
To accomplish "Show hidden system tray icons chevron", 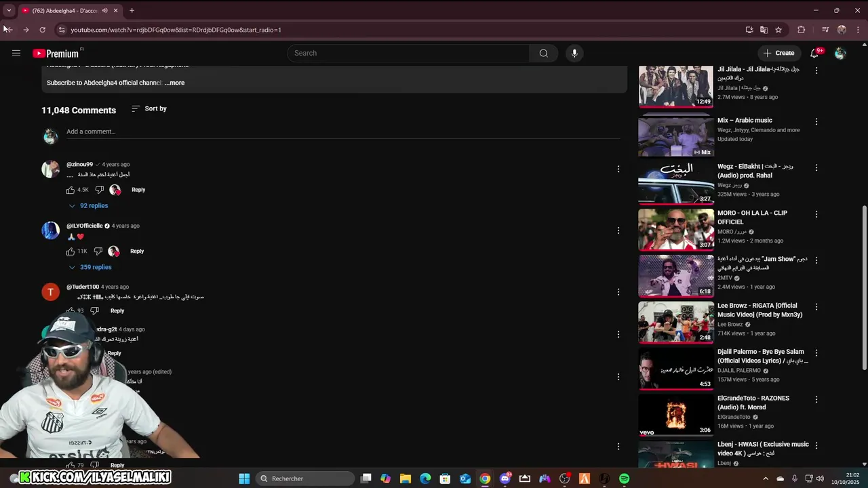I will [766, 479].
